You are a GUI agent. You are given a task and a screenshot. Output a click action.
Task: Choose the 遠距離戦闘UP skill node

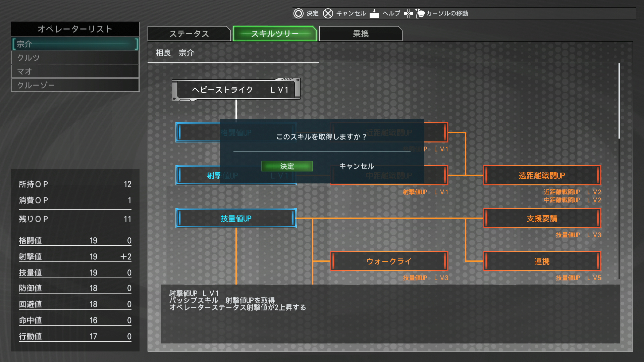(x=542, y=176)
